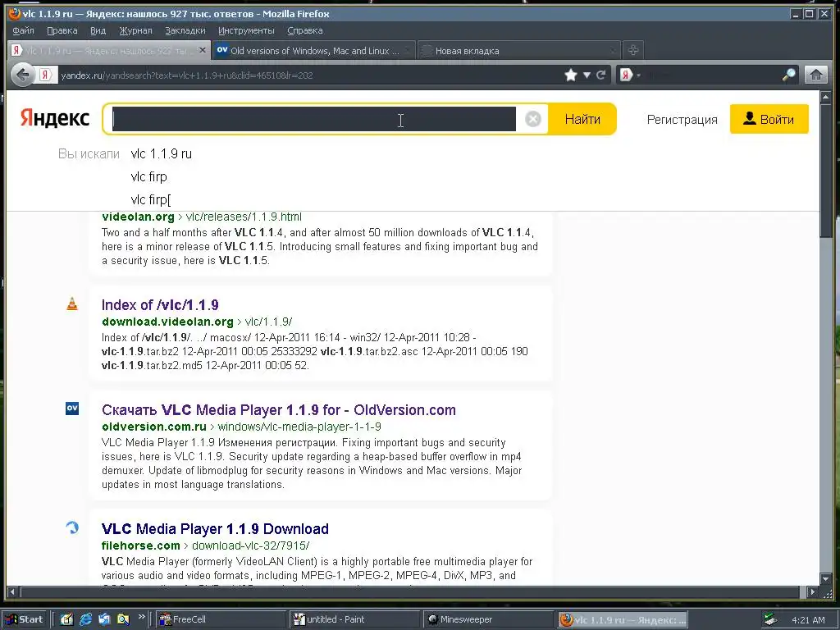Image resolution: width=840 pixels, height=630 pixels.
Task: Bookmark this page with the star icon
Action: [571, 75]
